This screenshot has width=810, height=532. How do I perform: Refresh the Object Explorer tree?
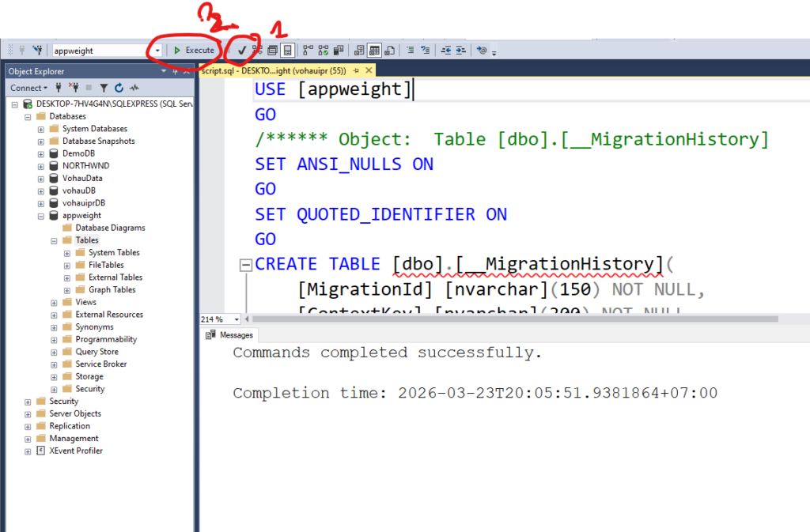point(119,88)
